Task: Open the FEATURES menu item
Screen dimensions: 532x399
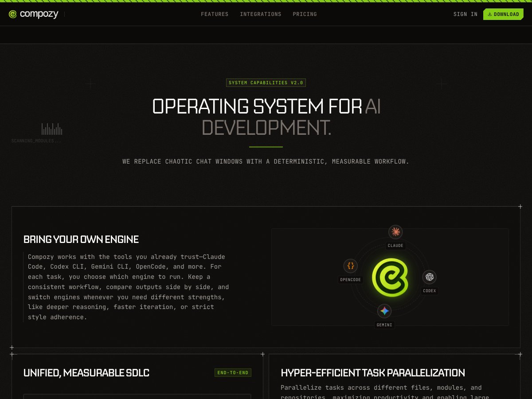Action: coord(215,14)
